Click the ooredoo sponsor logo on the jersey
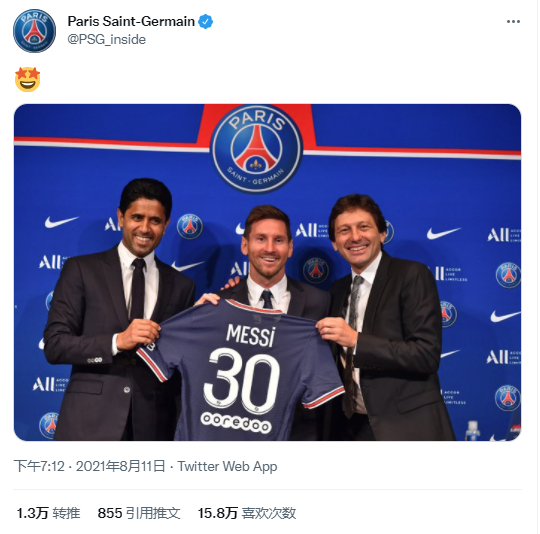This screenshot has height=534, width=540. coord(236,422)
